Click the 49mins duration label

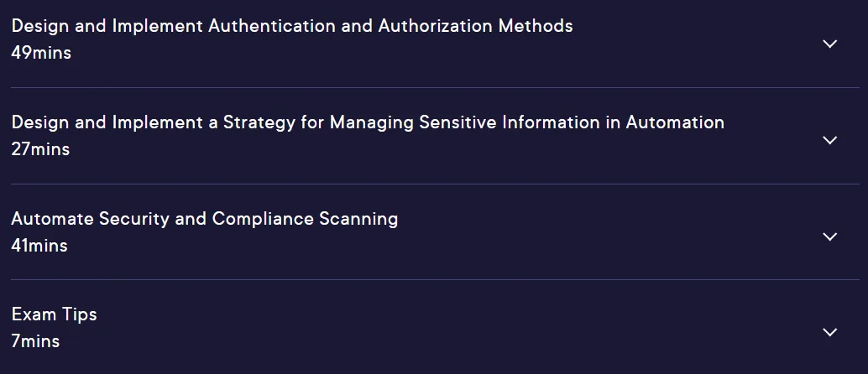click(41, 53)
